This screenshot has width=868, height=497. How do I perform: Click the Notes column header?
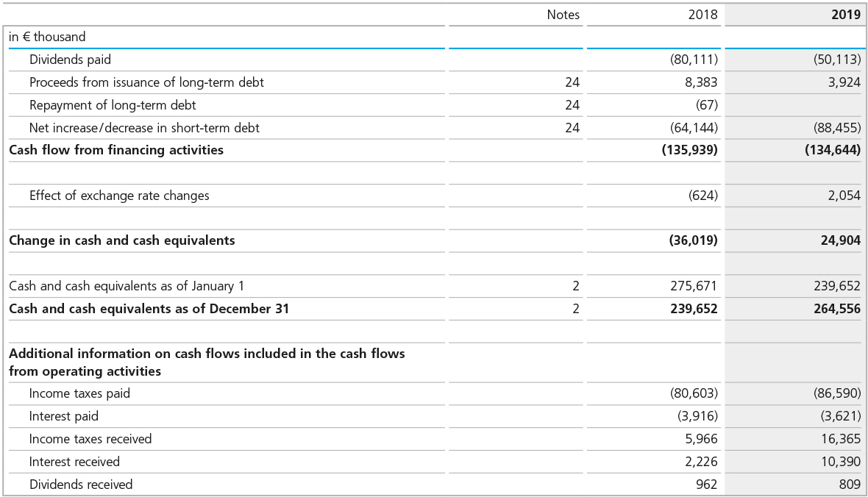(563, 15)
